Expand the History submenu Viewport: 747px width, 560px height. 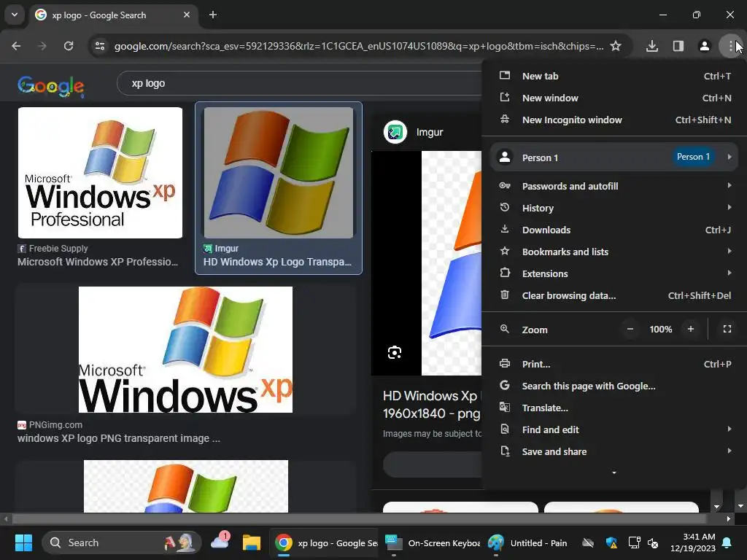614,208
